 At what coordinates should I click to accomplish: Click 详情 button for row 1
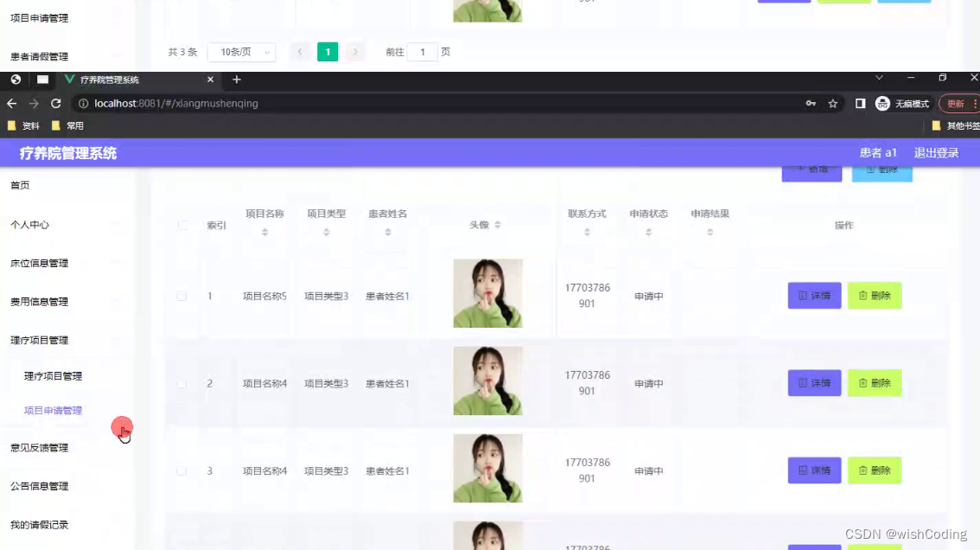(814, 296)
